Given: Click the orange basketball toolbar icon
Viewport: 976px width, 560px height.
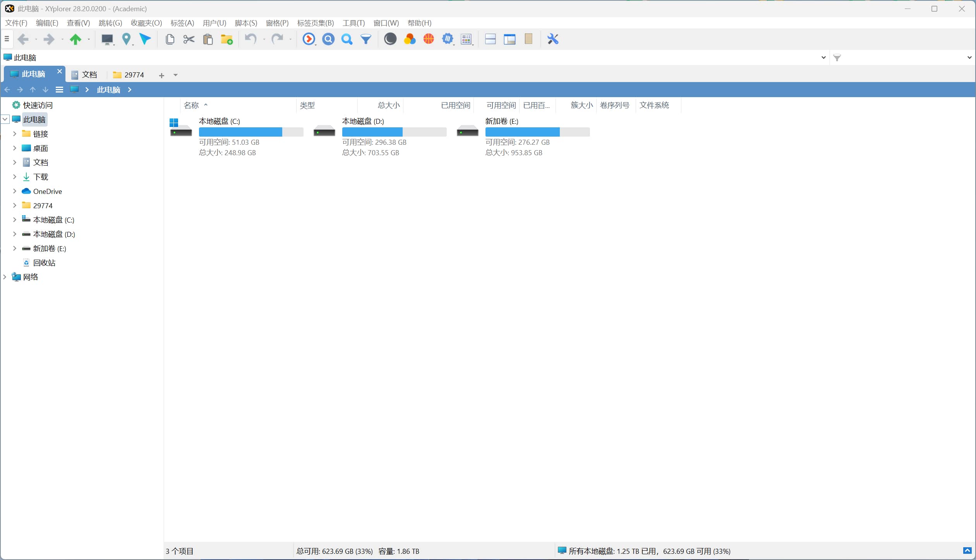Looking at the screenshot, I should tap(429, 39).
